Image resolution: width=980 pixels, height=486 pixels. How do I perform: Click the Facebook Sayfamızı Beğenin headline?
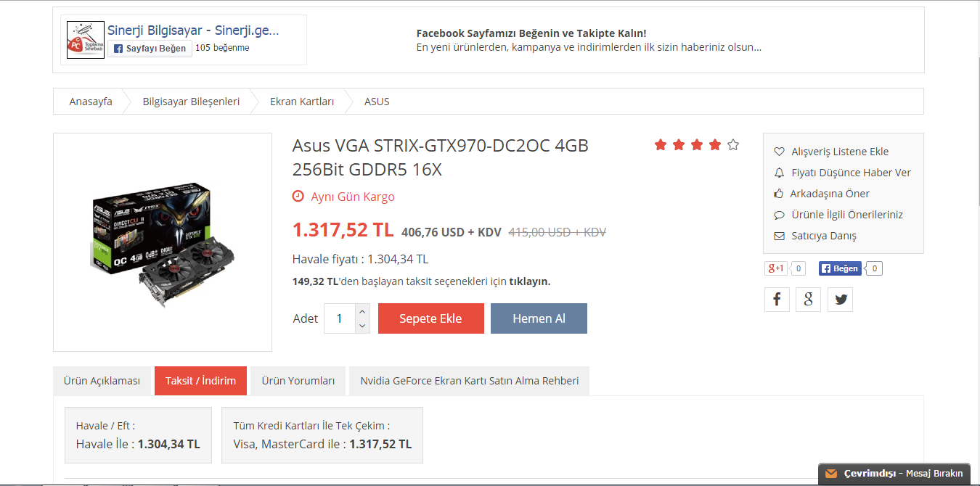531,33
